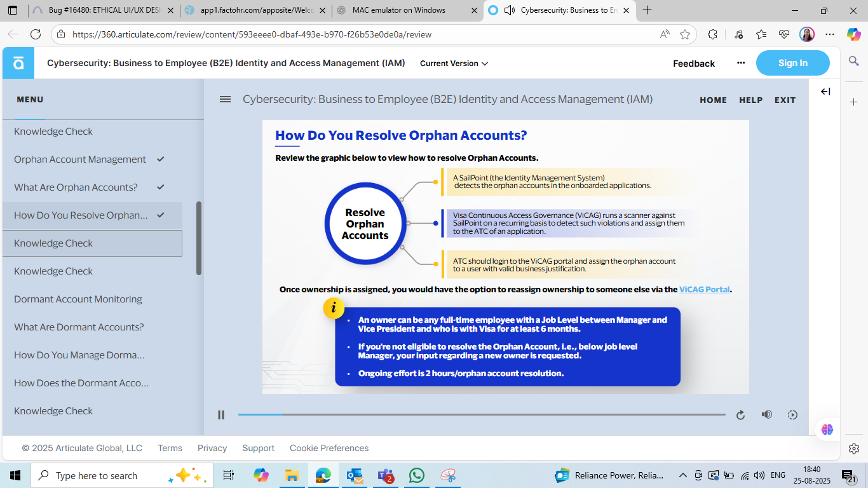
Task: Open Edge sidebar settings gear
Action: (x=854, y=449)
